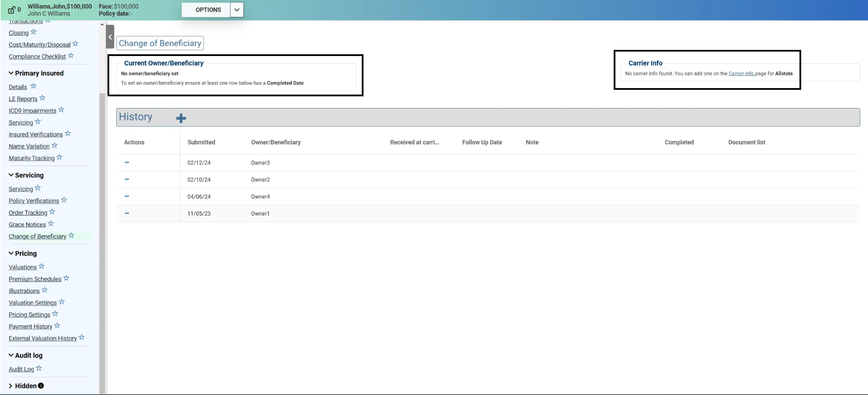
Task: Collapse the Primary insured section
Action: 11,73
